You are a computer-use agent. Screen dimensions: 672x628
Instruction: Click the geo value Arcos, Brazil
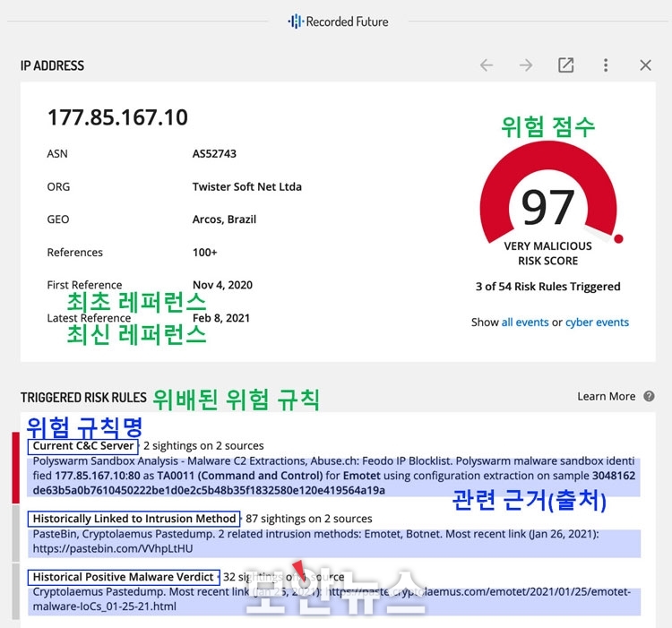coord(224,219)
